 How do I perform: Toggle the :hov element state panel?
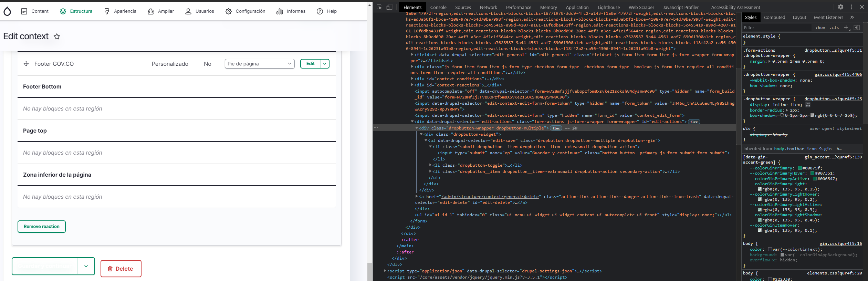pos(820,28)
